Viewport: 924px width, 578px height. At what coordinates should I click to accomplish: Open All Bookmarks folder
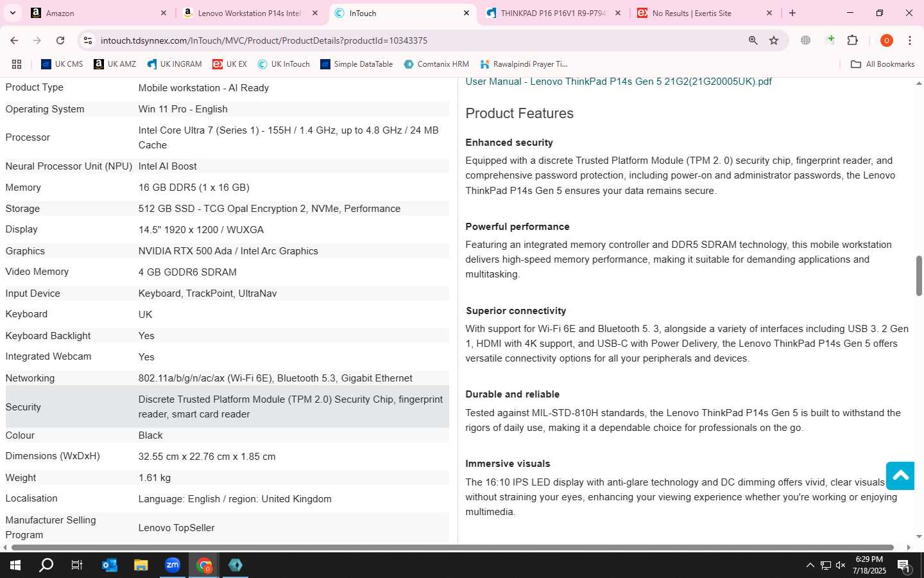coord(882,64)
